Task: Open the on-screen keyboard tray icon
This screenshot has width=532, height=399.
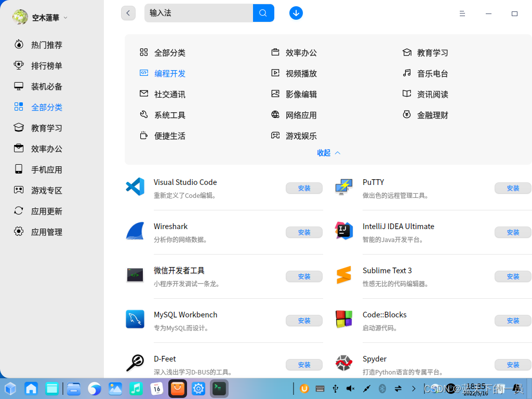Action: pyautogui.click(x=320, y=389)
